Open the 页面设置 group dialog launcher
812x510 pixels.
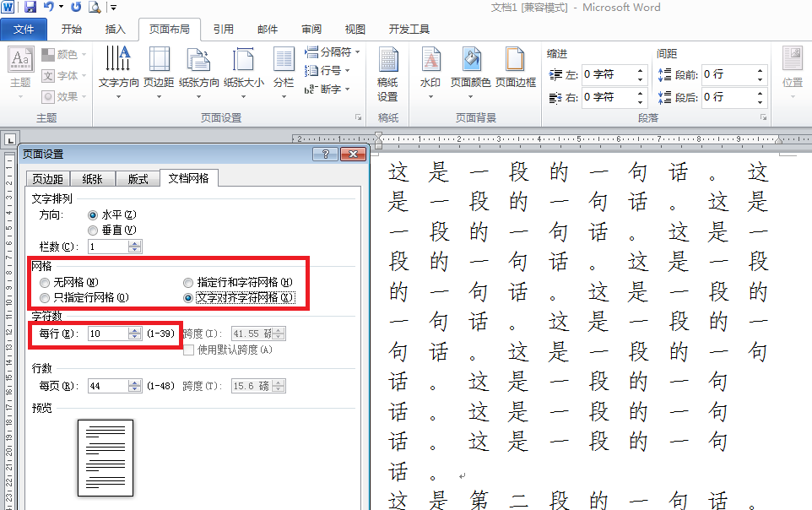coord(359,117)
